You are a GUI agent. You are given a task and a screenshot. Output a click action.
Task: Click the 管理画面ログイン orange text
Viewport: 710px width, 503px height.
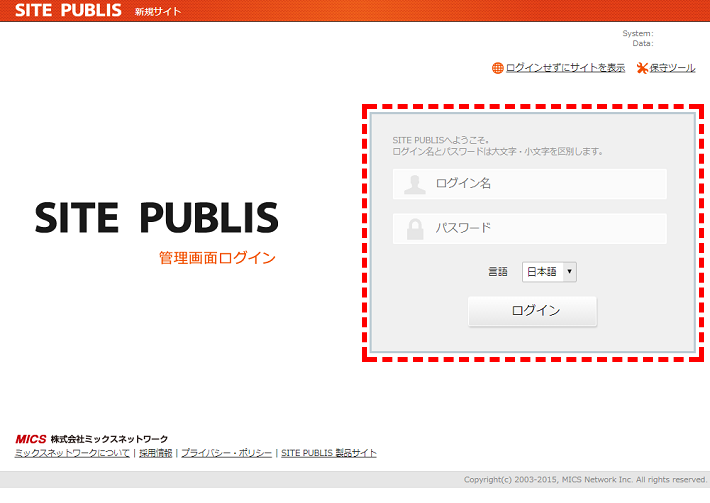coord(217,258)
